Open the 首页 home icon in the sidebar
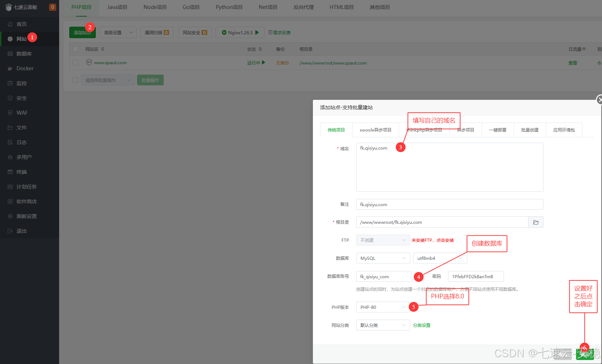 pos(10,24)
